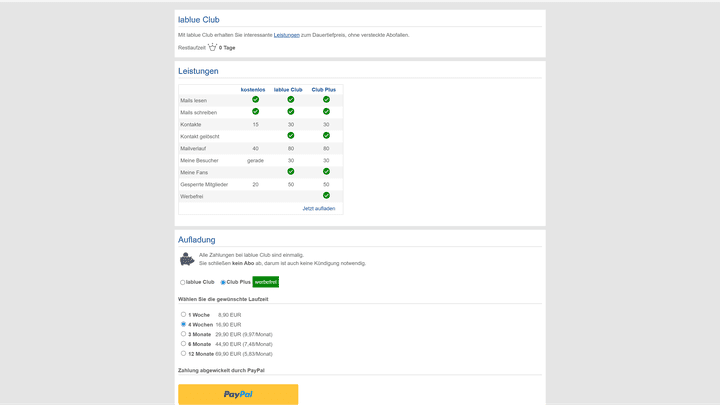Click the Kontakt gelöscht checkmark in lablue Club column
The image size is (720, 405).
click(x=291, y=135)
